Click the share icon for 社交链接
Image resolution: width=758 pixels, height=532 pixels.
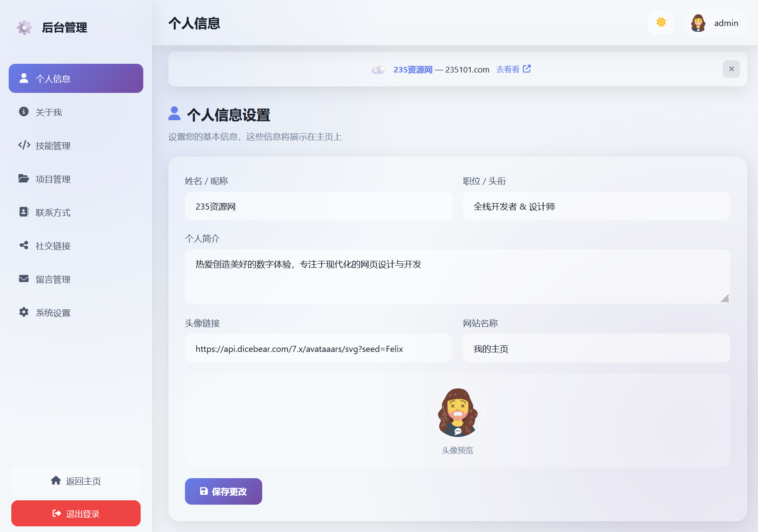coord(24,246)
